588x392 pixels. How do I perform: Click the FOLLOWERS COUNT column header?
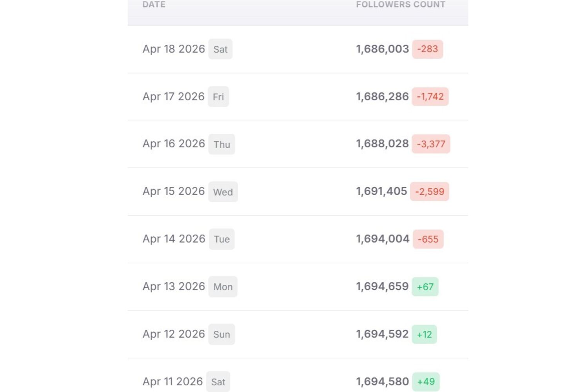pyautogui.click(x=400, y=5)
